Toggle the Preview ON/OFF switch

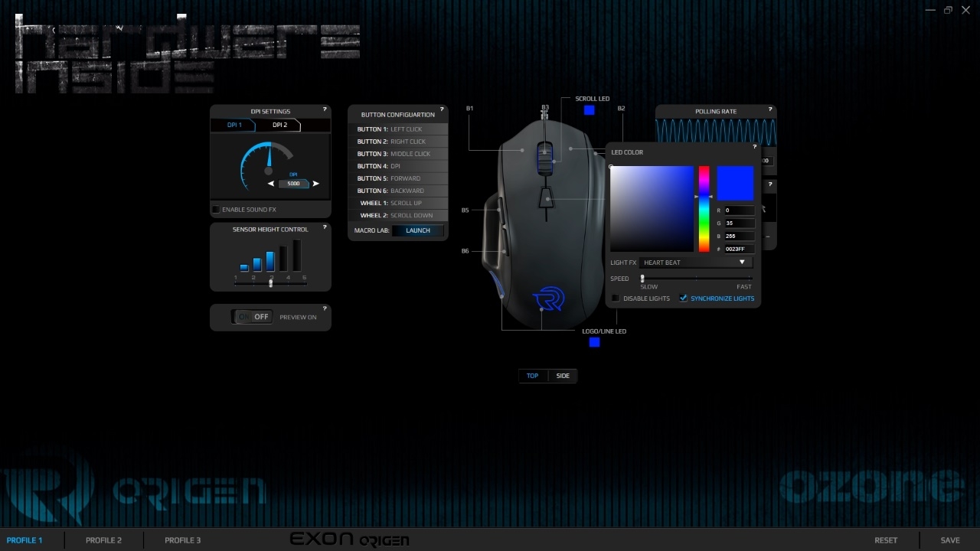pos(253,317)
